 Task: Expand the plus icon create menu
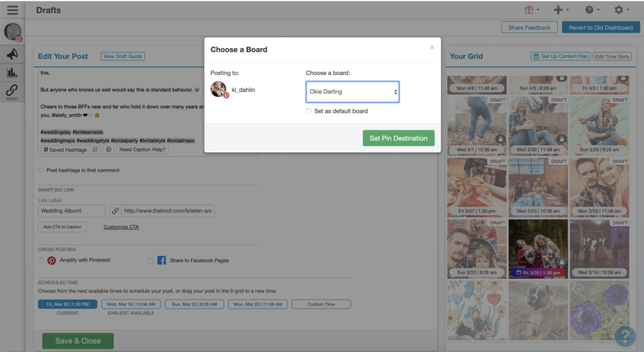pos(561,10)
